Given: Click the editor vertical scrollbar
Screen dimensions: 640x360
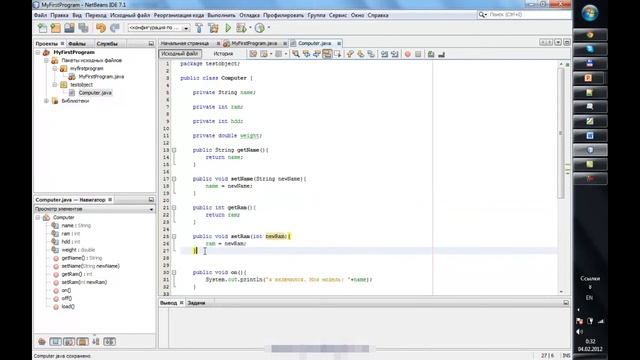Looking at the screenshot, I should (561, 132).
